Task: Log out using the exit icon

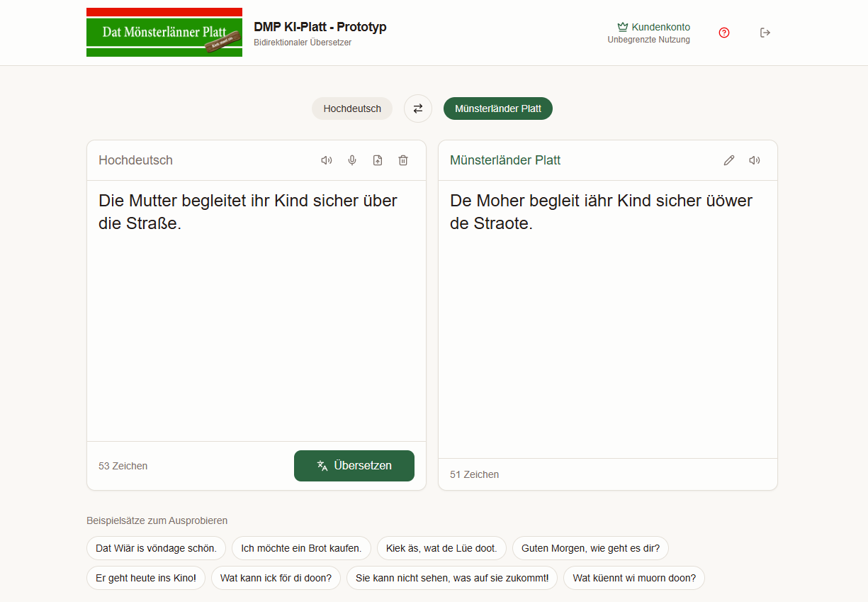Action: 765,33
